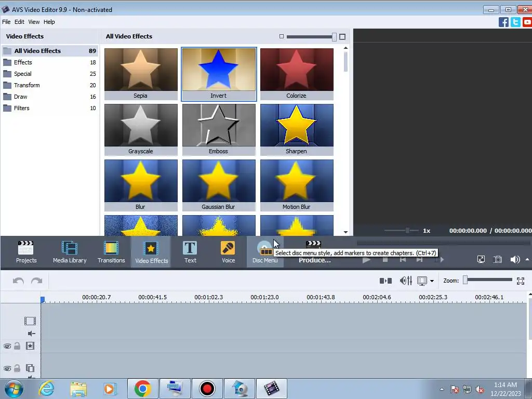Expand the volume level arrow

(x=527, y=260)
